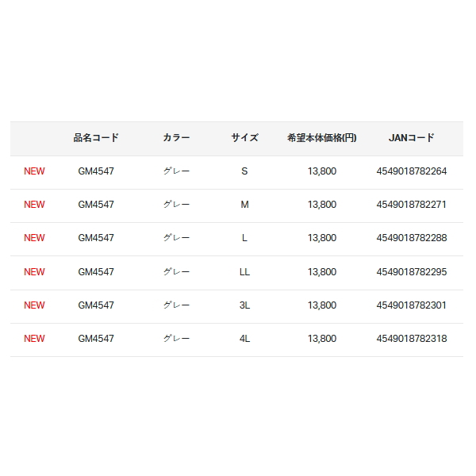This screenshot has width=476, height=476.
Task: Click GM4547 code in size L row
Action: 96,238
